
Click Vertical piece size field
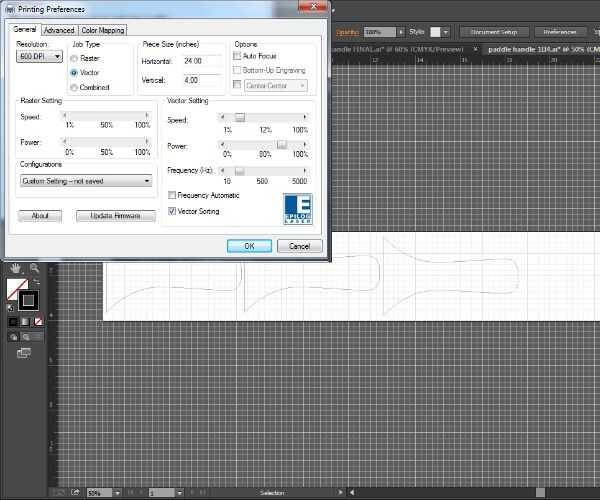[202, 80]
